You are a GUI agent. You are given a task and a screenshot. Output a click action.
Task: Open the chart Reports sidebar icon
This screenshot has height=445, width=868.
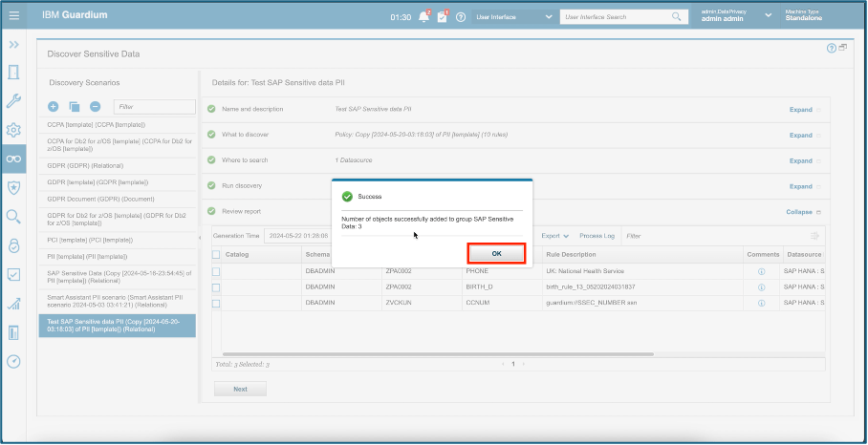(x=13, y=304)
